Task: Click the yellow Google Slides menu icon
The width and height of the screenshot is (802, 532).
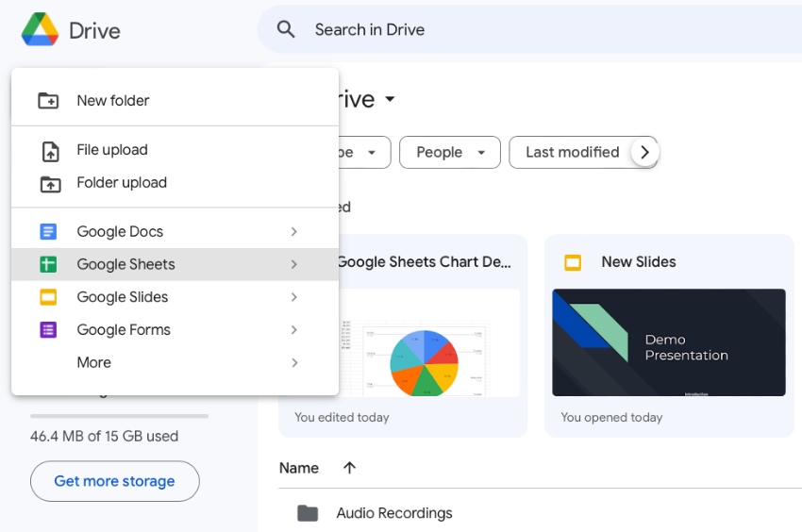Action: (48, 297)
